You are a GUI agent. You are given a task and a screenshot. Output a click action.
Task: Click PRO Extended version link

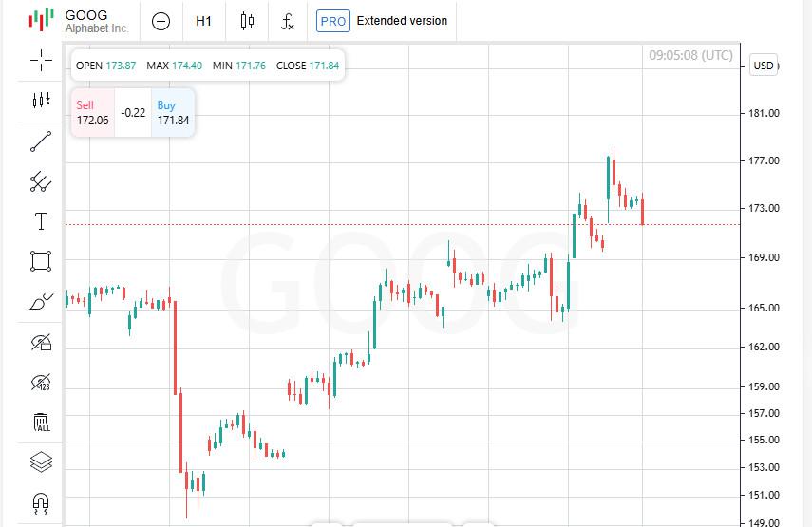[382, 21]
